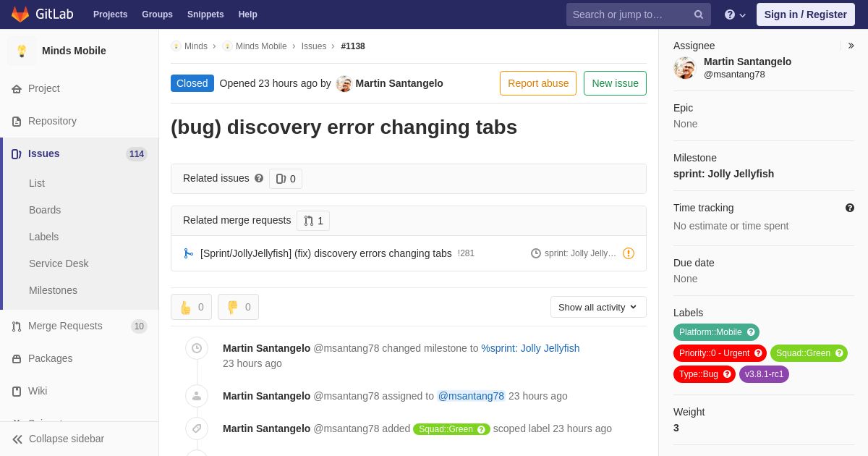Click the Platform::Mobile label help icon
This screenshot has height=456, width=868.
(x=751, y=332)
